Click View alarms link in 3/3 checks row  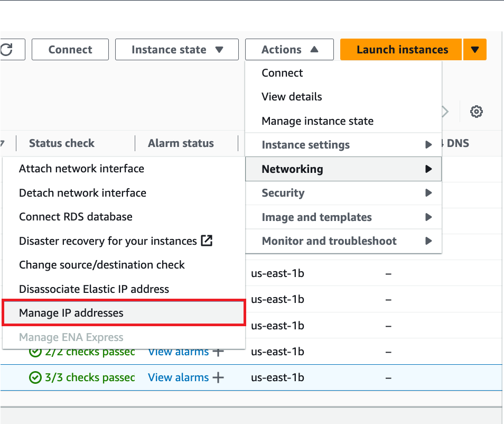[x=178, y=377]
